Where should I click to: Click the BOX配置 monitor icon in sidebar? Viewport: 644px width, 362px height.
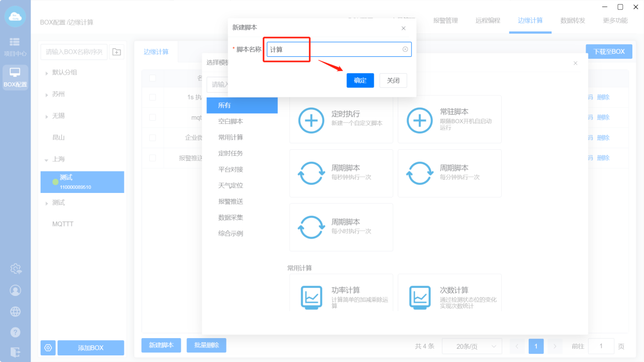click(x=15, y=73)
